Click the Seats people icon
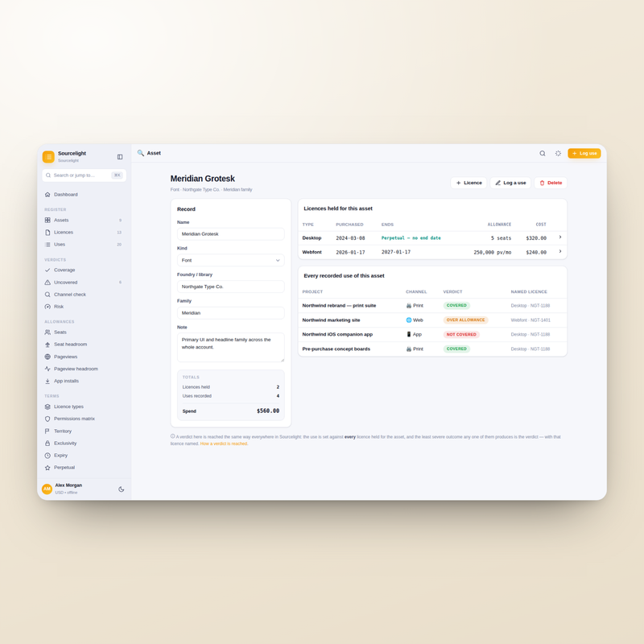The width and height of the screenshot is (644, 644). pyautogui.click(x=47, y=332)
